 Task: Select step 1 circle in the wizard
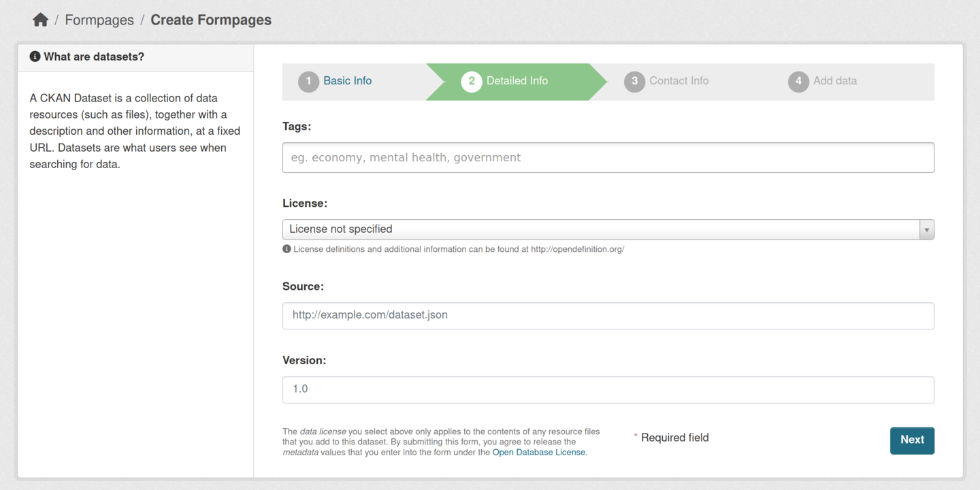tap(308, 81)
